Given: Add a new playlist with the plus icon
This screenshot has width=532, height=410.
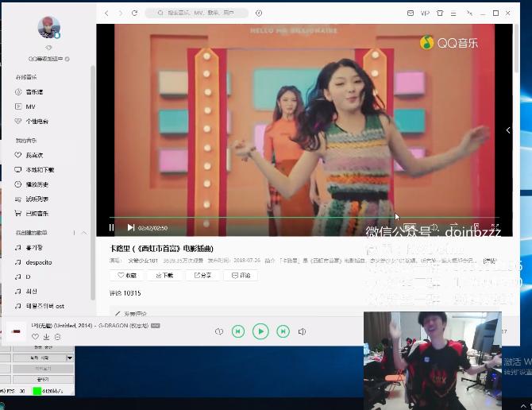Looking at the screenshot, I should (x=74, y=233).
